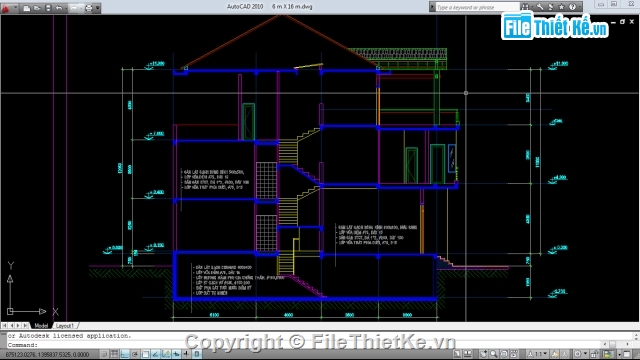The width and height of the screenshot is (640, 360).
Task: Open search options dropdown next to binoculars
Action: (532, 7)
